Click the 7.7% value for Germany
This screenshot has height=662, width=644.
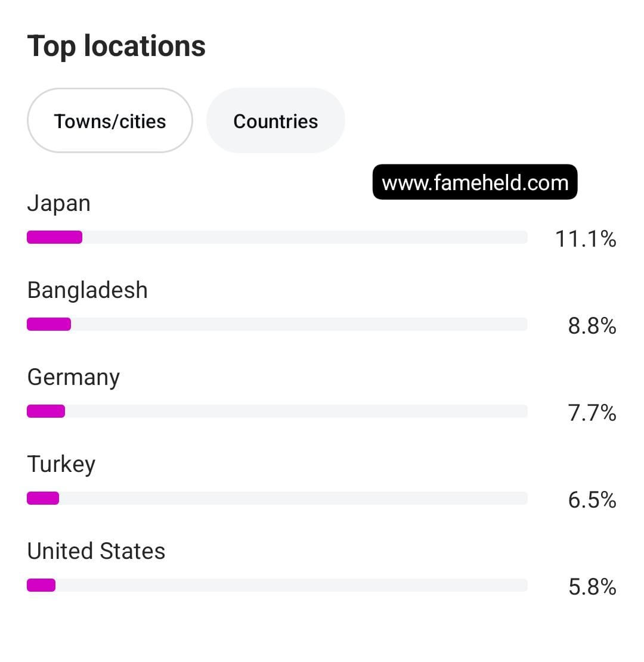(592, 412)
